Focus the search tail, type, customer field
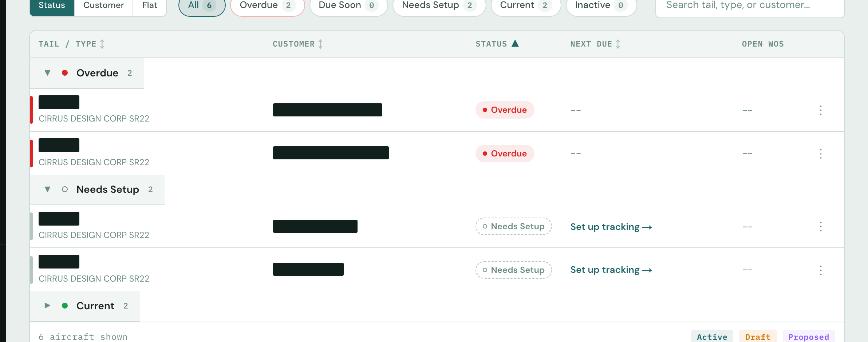Viewport: 868px width, 342px height. pos(750,6)
